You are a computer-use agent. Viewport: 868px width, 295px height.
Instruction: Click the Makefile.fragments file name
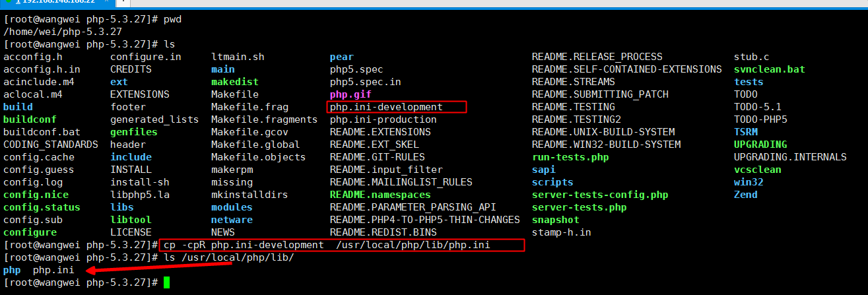265,119
